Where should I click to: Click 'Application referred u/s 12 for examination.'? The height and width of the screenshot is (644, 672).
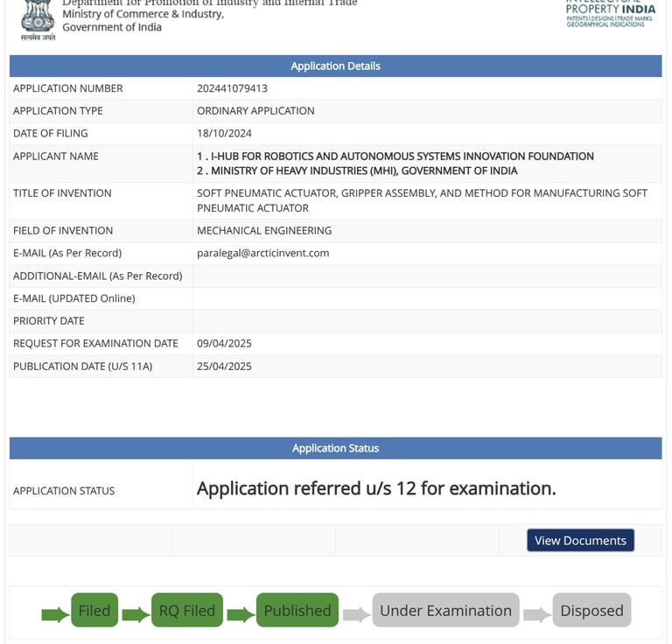[376, 488]
